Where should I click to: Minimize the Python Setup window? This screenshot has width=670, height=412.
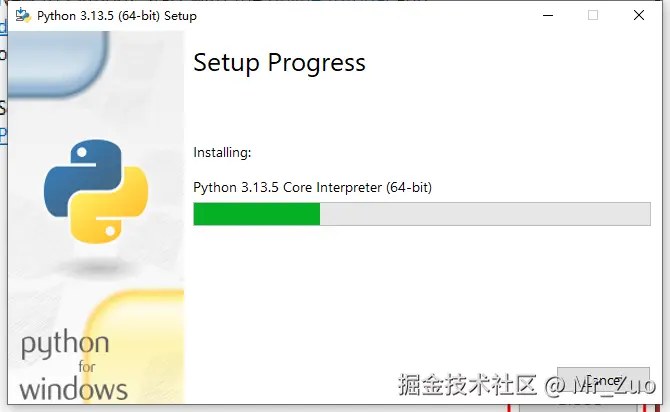click(x=547, y=15)
